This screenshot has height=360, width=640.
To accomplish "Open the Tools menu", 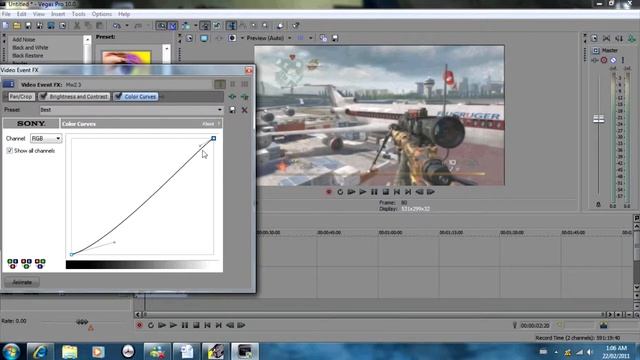I will coord(78,14).
